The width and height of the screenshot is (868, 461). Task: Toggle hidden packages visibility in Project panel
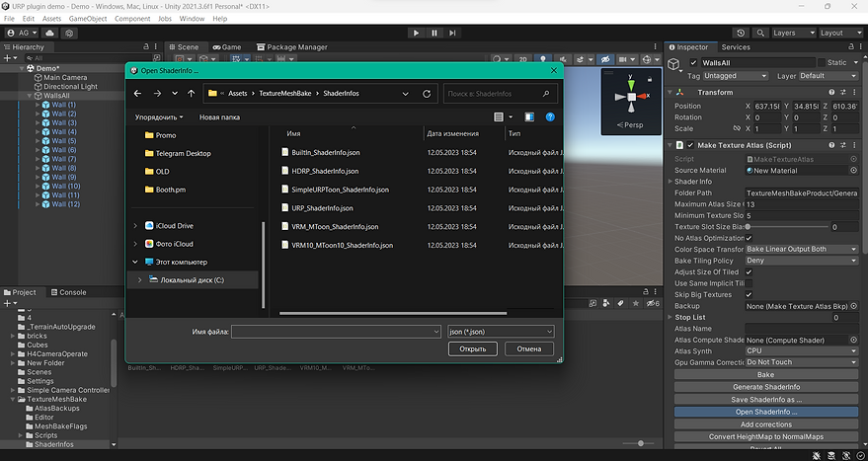[x=653, y=303]
